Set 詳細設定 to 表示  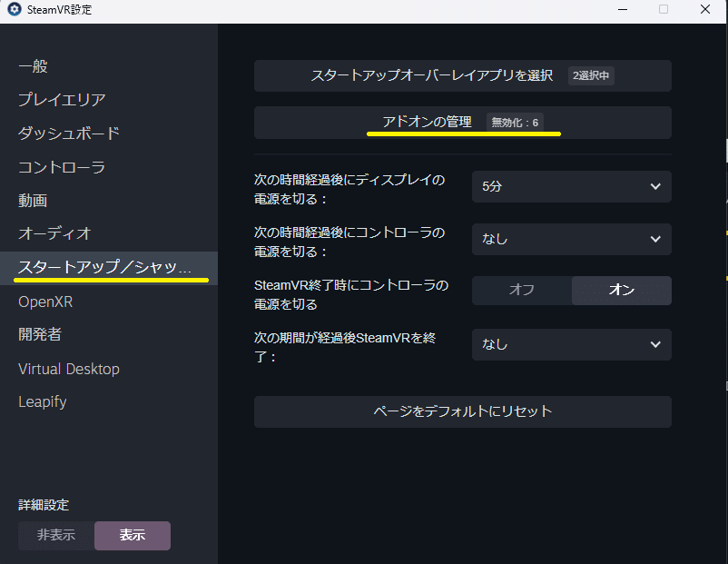pos(133,535)
